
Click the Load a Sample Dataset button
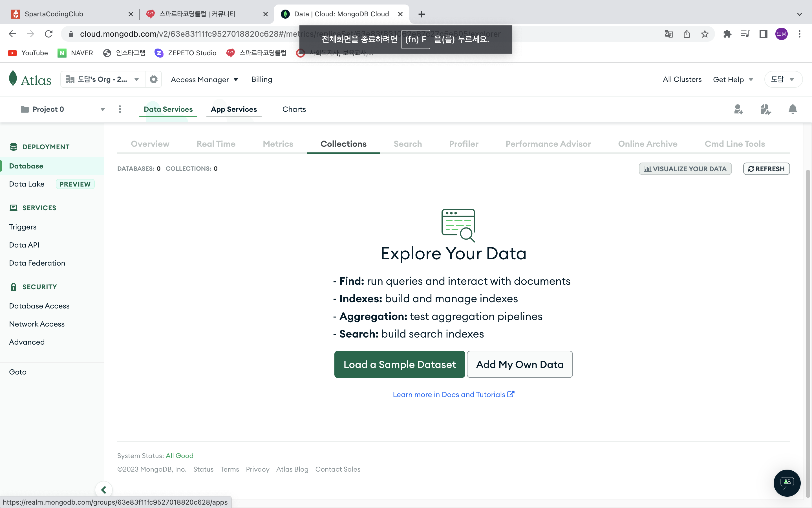400,364
